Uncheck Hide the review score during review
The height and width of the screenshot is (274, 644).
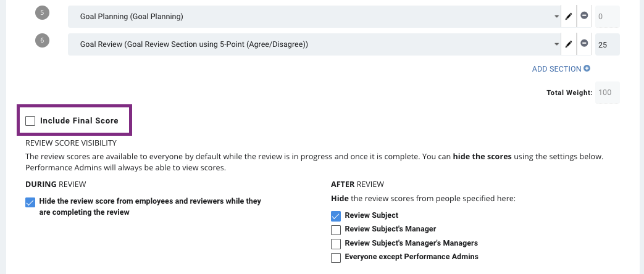pos(30,202)
